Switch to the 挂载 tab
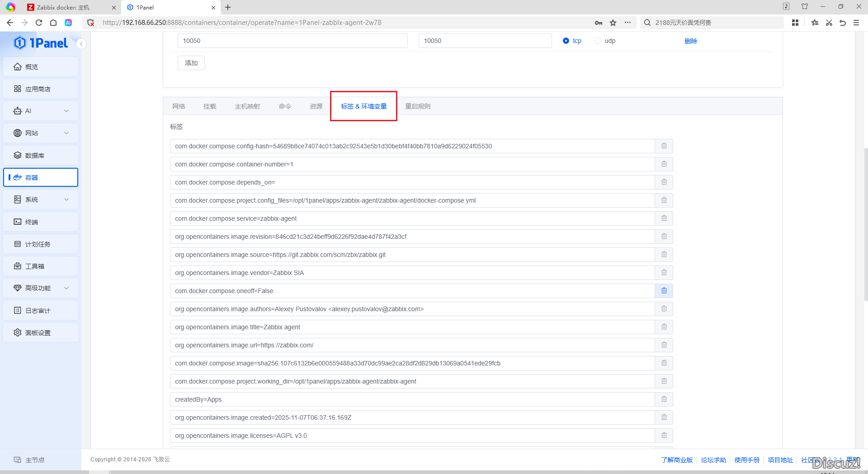This screenshot has height=474, width=868. point(210,106)
